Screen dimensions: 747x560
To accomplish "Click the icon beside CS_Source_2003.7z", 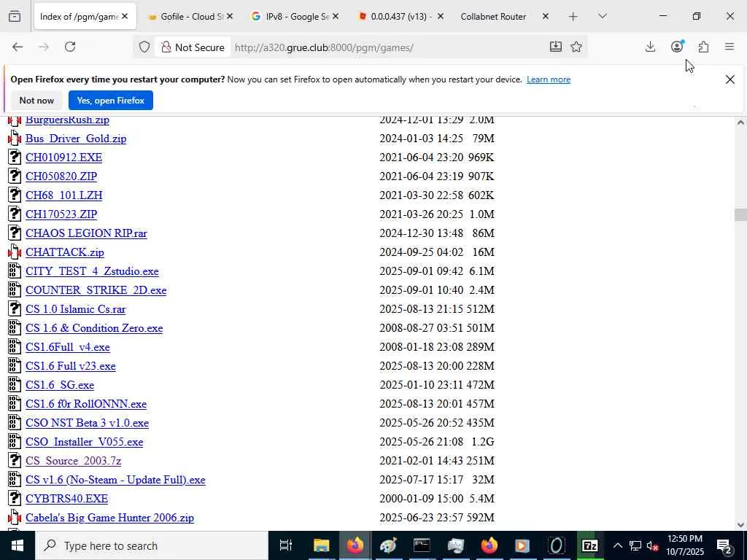I will 15,461.
